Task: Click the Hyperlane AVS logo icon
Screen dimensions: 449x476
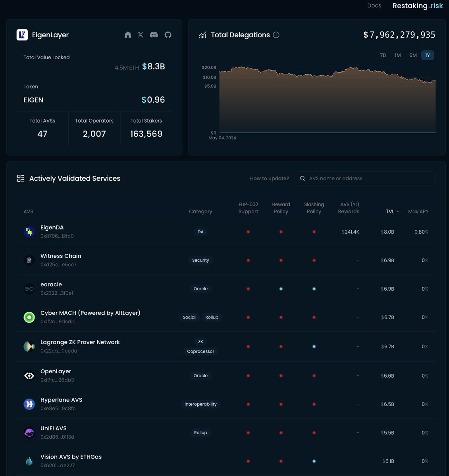Action: click(x=29, y=404)
